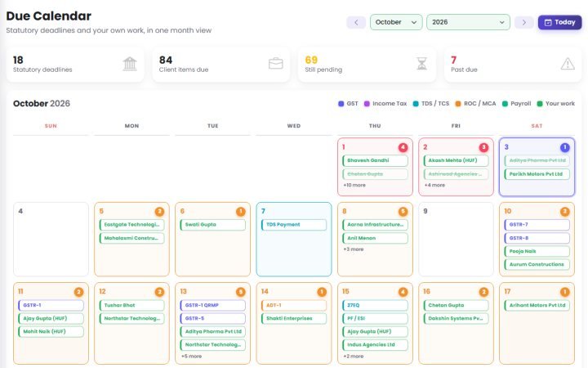Click the count badge on October 5

pos(159,212)
